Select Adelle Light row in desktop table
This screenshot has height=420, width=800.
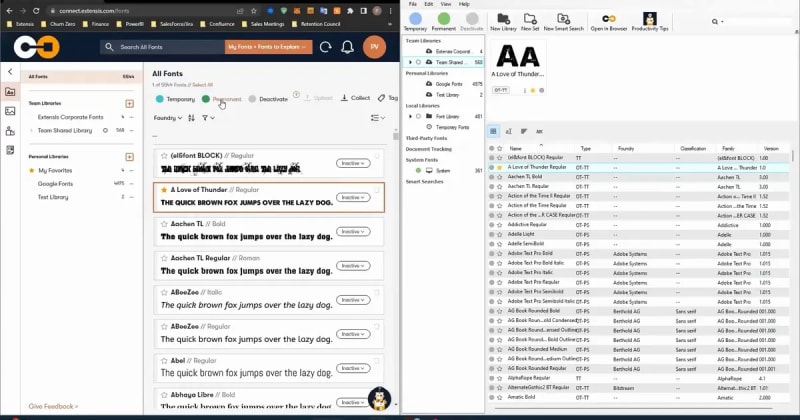638,234
